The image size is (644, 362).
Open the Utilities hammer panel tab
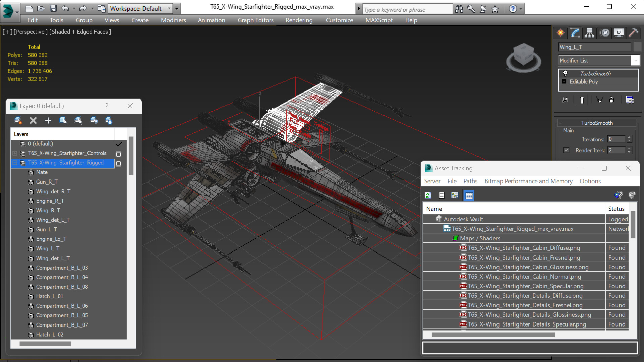[633, 33]
